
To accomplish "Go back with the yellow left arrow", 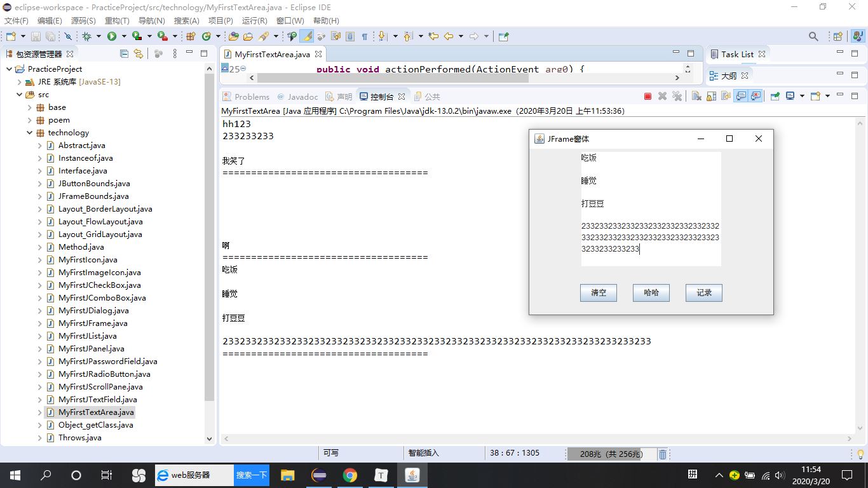I will (x=449, y=36).
